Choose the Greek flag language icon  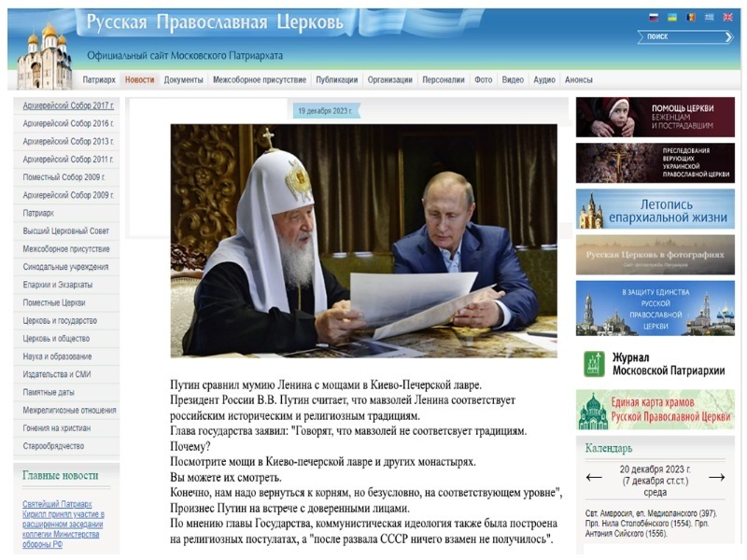(x=710, y=18)
